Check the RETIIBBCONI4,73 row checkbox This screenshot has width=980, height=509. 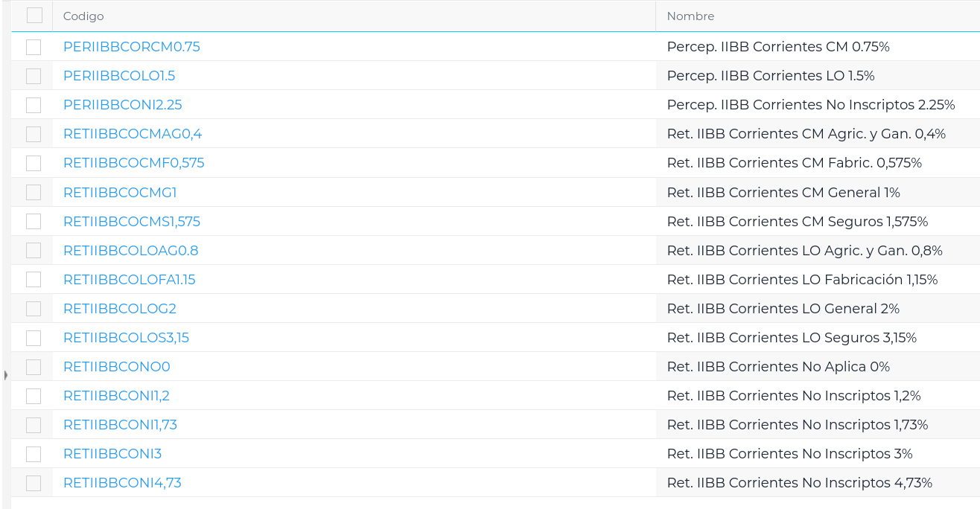34,483
